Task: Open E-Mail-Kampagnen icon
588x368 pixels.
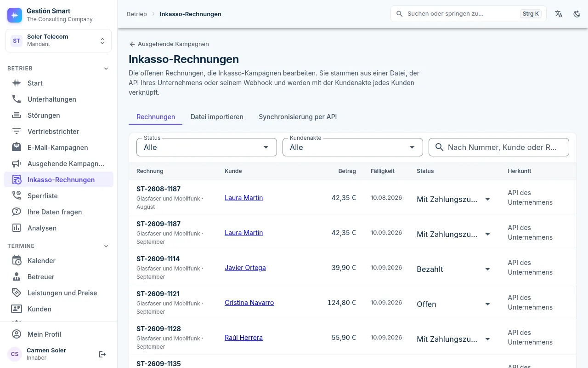Action: pyautogui.click(x=17, y=148)
